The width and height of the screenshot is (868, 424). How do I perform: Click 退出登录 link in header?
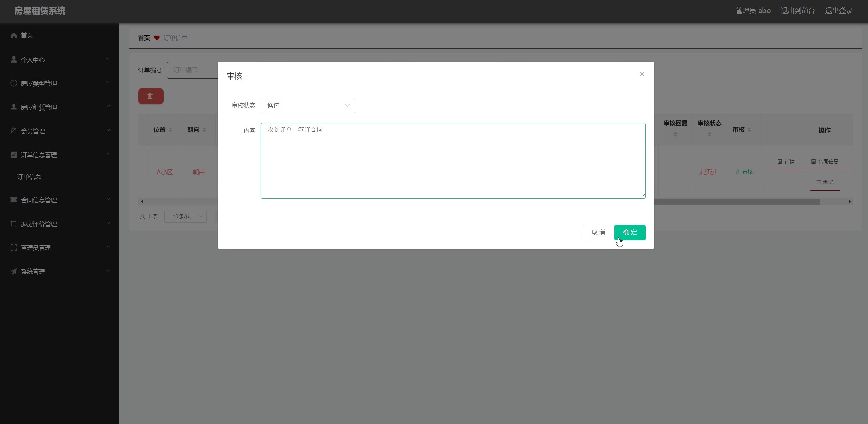(838, 11)
